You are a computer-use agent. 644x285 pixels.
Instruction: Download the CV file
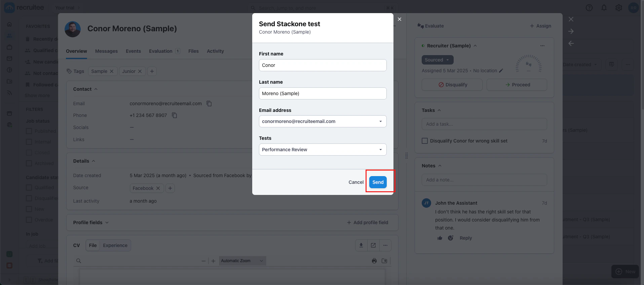coord(361,245)
